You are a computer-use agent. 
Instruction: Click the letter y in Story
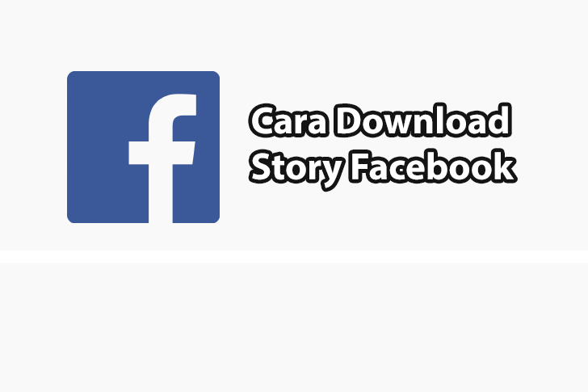[330, 174]
